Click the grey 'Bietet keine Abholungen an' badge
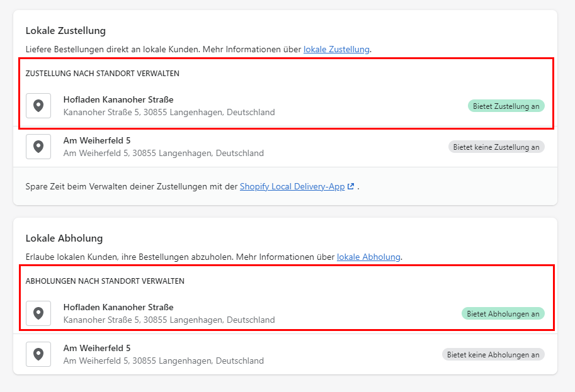The image size is (575, 392). tap(493, 354)
